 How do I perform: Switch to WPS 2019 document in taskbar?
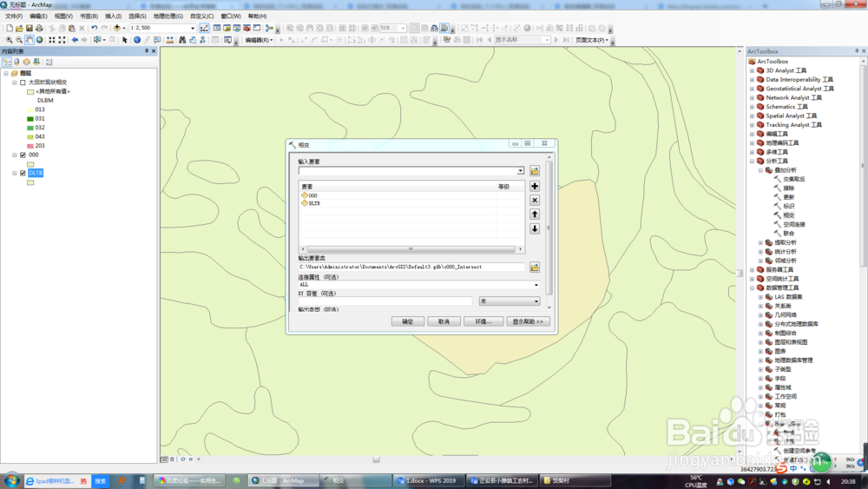429,480
